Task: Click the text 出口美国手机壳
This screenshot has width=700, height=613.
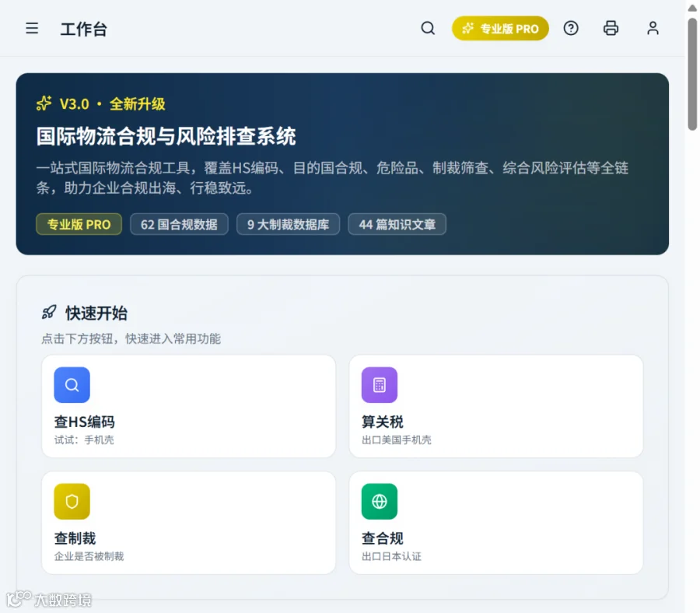Action: click(x=397, y=440)
